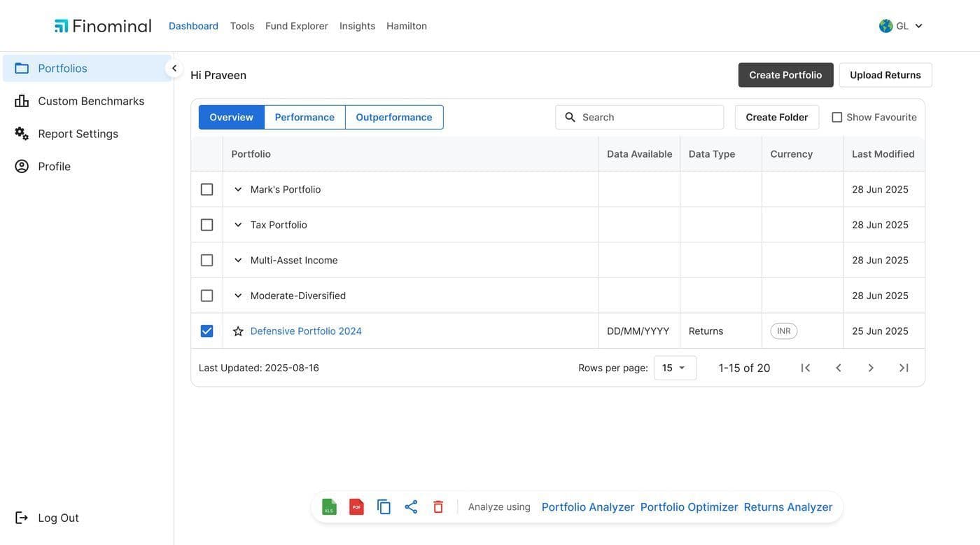Click the Data Type column header
The height and width of the screenshot is (545, 980).
click(x=721, y=154)
